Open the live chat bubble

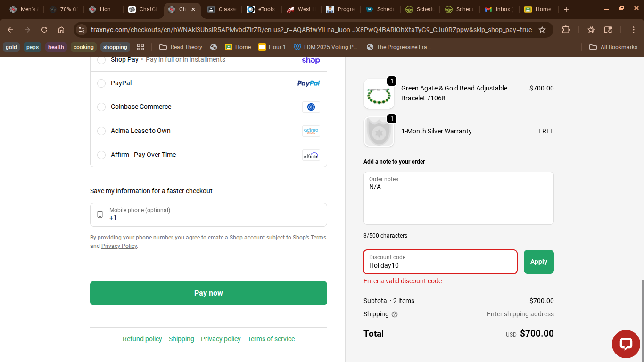[626, 344]
